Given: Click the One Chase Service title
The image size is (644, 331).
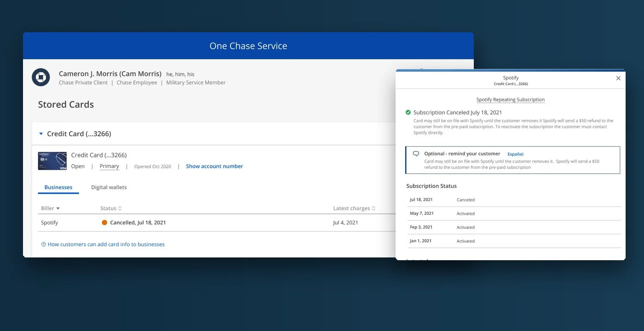Looking at the screenshot, I should pos(248,46).
